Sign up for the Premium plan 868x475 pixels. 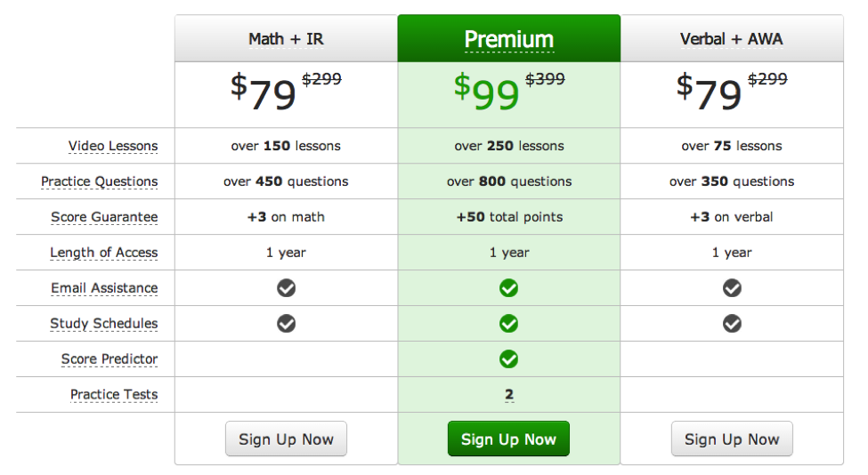coord(508,439)
